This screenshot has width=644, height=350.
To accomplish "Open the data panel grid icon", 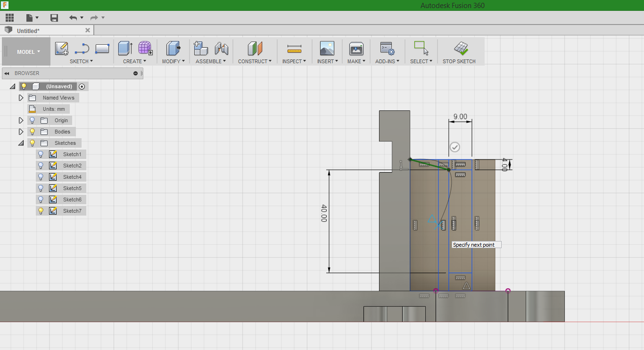I will click(9, 17).
